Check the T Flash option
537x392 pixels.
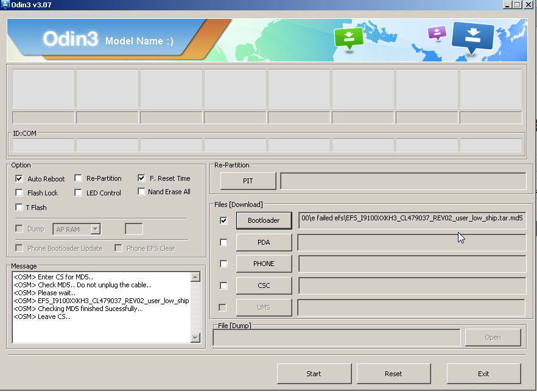pyautogui.click(x=19, y=207)
